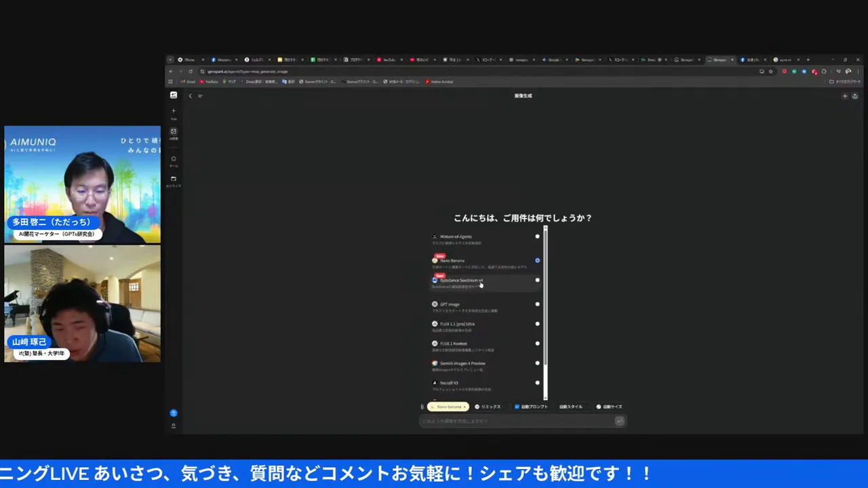Click the Genspark logo in the sidebar

(174, 96)
